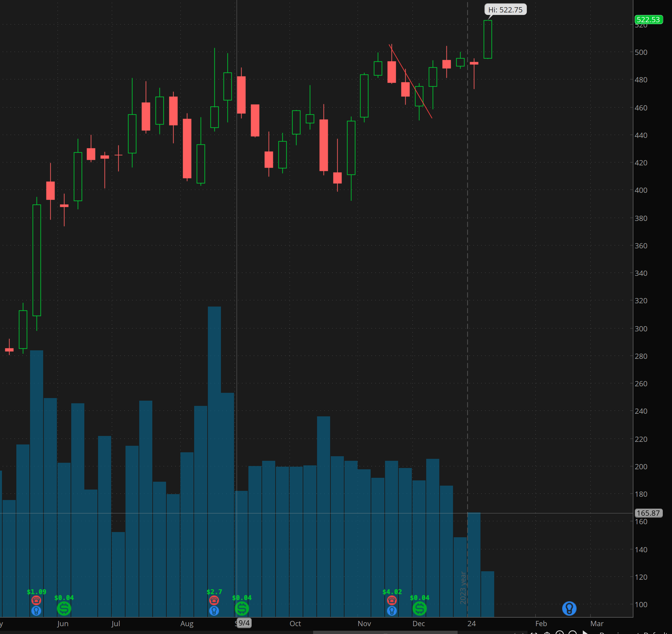Click the red conference call icon under $1.09

click(36, 600)
